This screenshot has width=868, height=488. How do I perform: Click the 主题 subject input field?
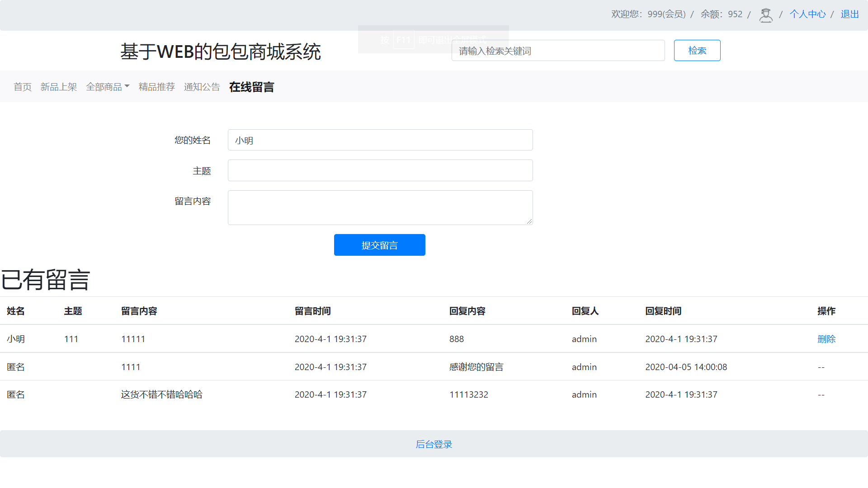point(380,170)
